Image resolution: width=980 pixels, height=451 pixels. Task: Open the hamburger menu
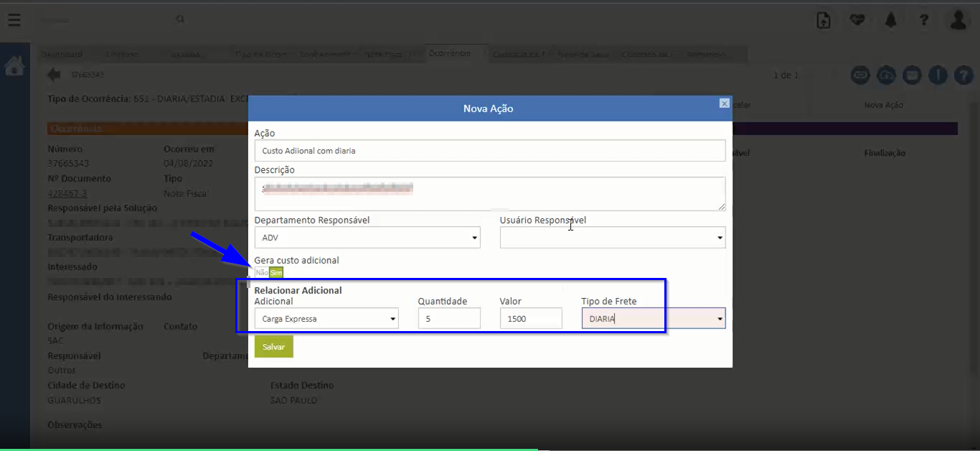(14, 20)
